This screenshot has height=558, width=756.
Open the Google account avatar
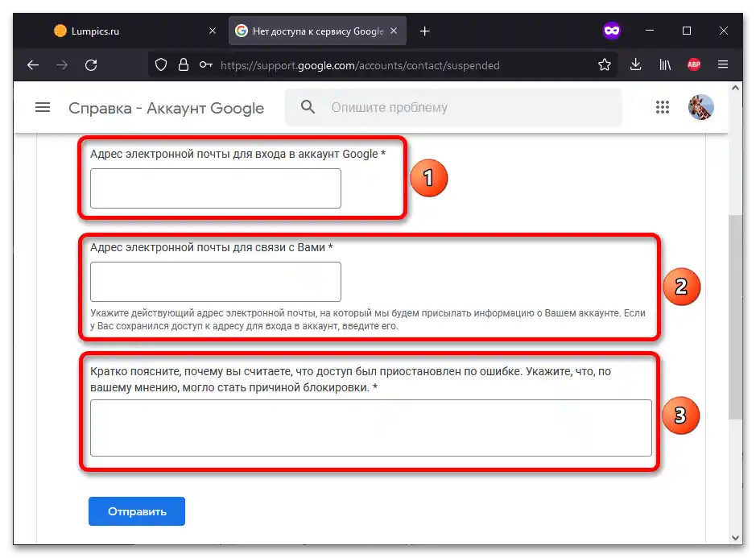701,107
